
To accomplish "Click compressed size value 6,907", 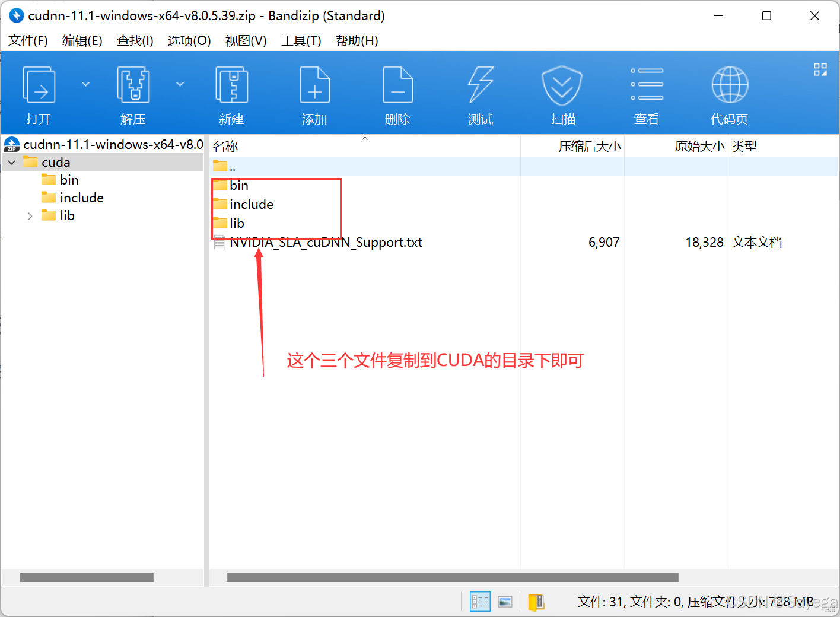I will coord(604,243).
